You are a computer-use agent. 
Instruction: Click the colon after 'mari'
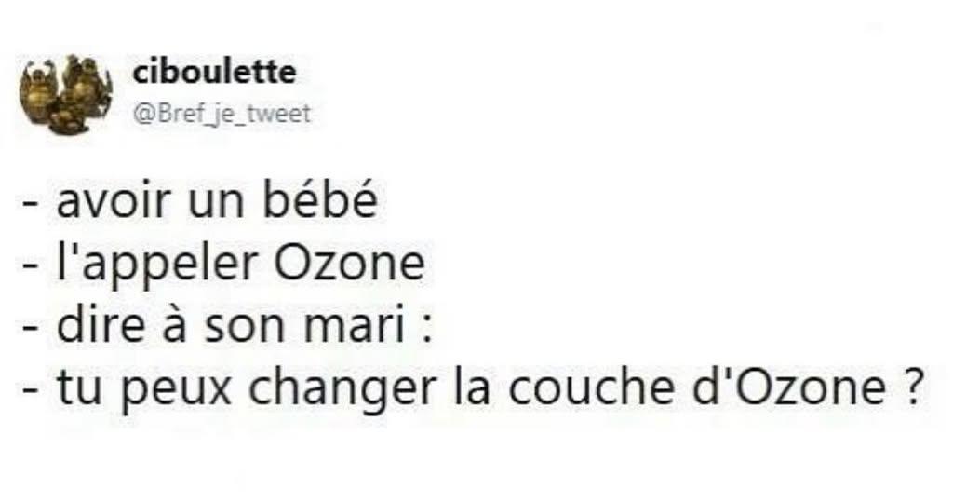coord(426,332)
